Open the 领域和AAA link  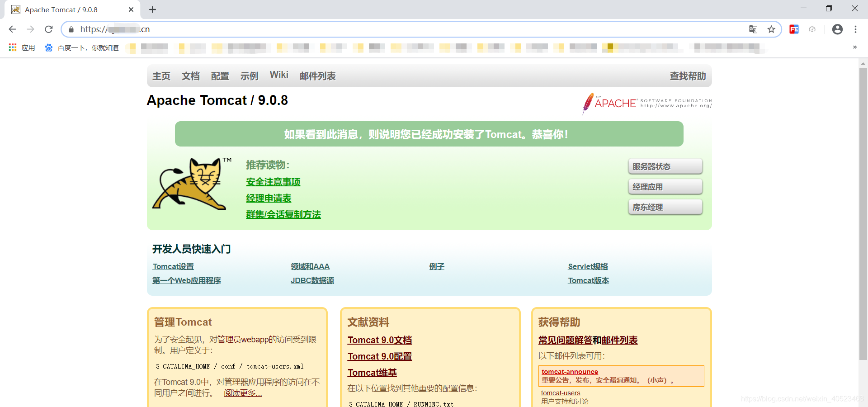(x=310, y=266)
